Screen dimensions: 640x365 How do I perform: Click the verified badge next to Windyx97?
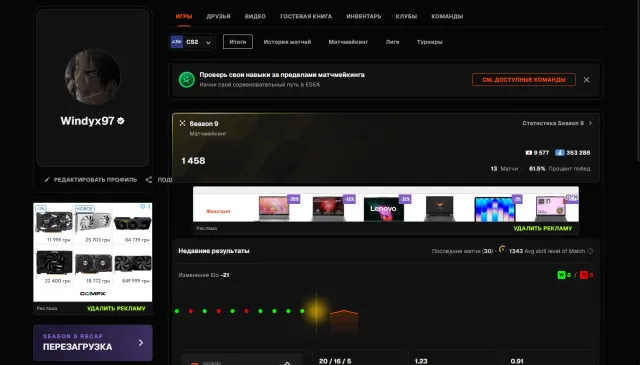[x=120, y=121]
